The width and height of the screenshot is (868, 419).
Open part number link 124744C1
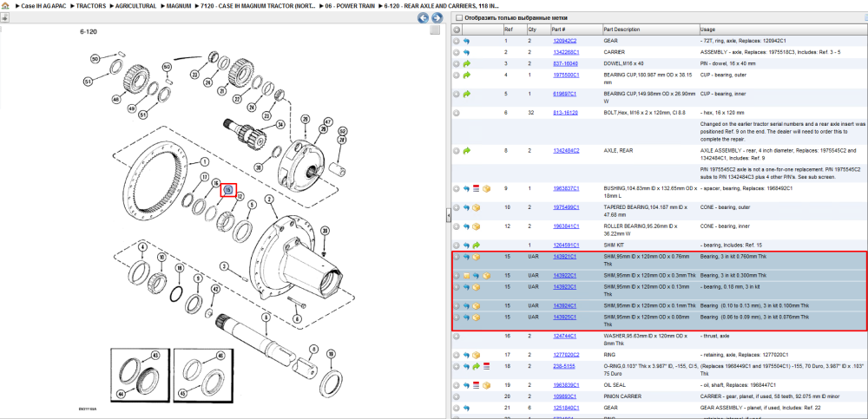click(565, 336)
